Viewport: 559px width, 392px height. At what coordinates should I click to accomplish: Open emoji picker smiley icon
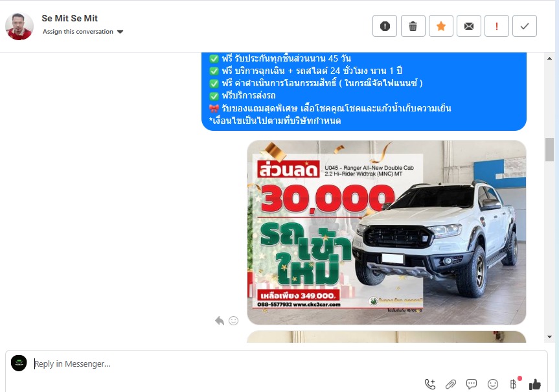coord(493,384)
